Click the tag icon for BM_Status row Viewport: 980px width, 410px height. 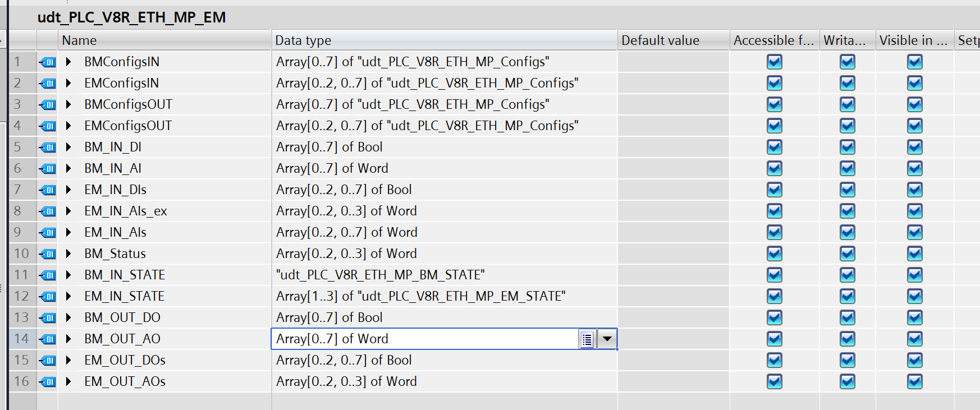[48, 254]
